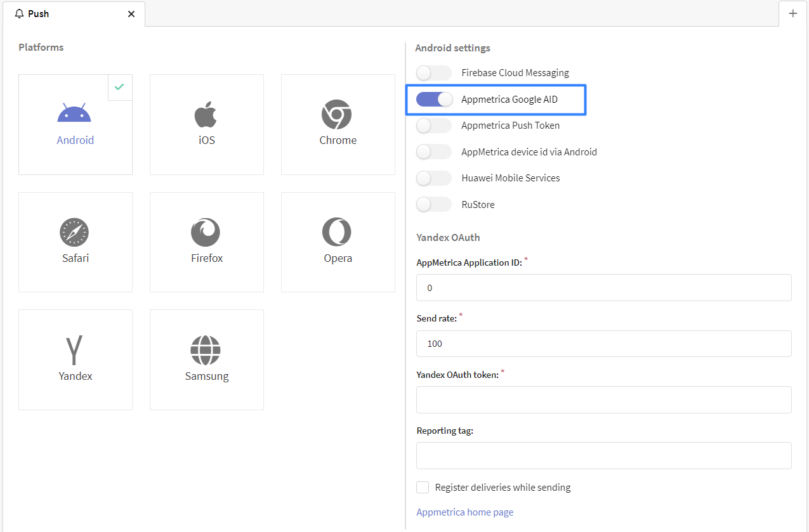The height and width of the screenshot is (532, 809).
Task: Click the Yandex OAuth section heading
Action: tap(448, 238)
